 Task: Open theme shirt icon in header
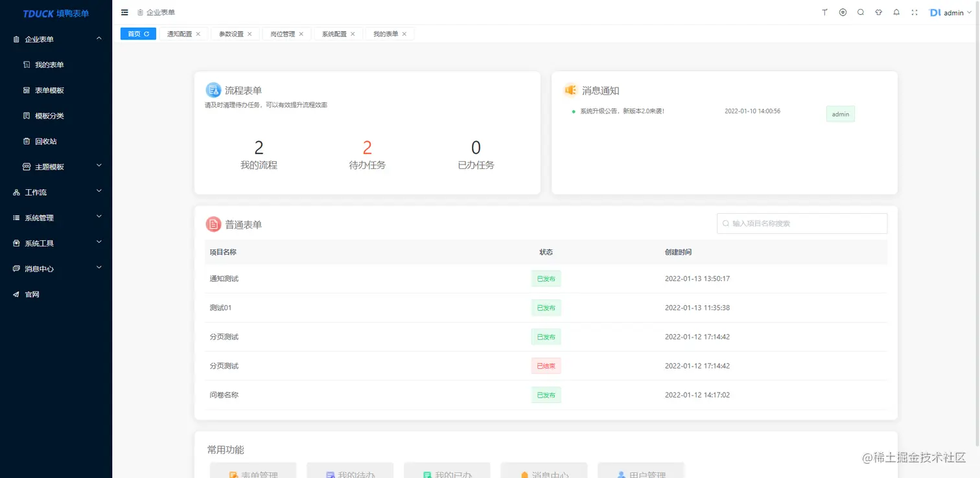click(878, 12)
